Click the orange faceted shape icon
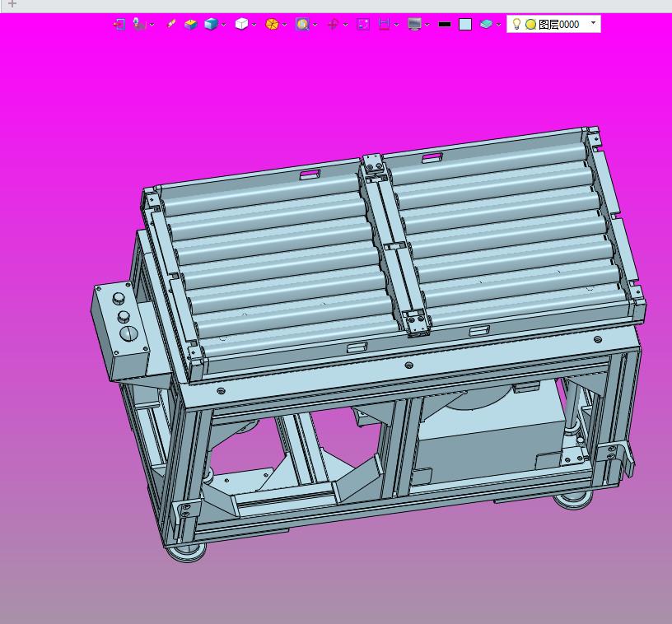The image size is (672, 624). coord(272,25)
